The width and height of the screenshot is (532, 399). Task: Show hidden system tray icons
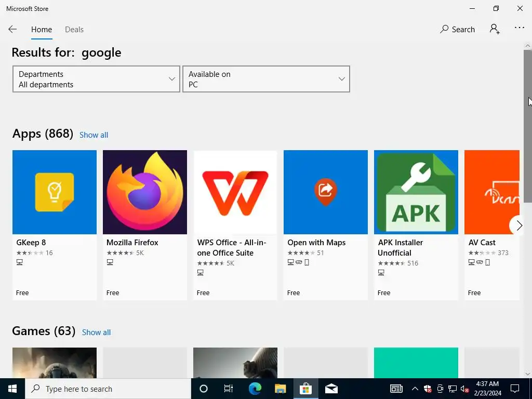click(x=415, y=389)
